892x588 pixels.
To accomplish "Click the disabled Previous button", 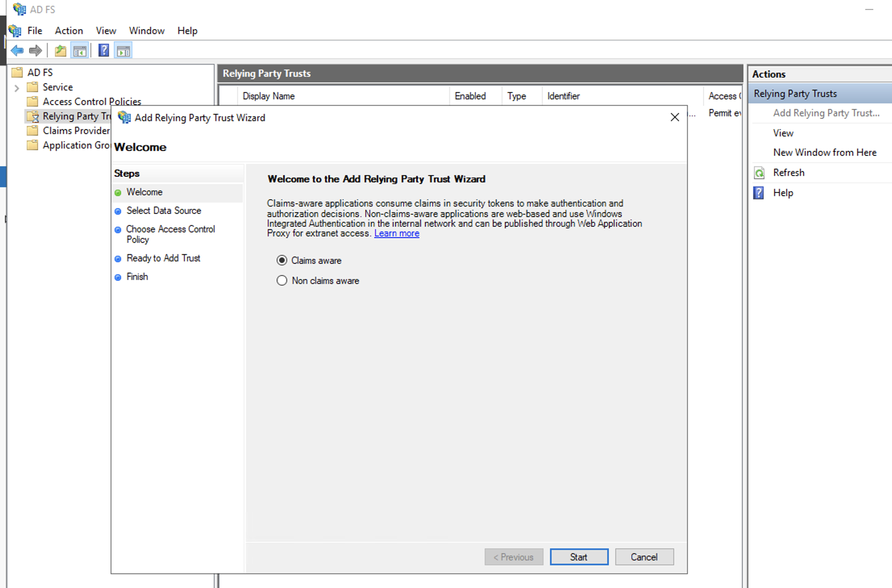I will [x=514, y=557].
